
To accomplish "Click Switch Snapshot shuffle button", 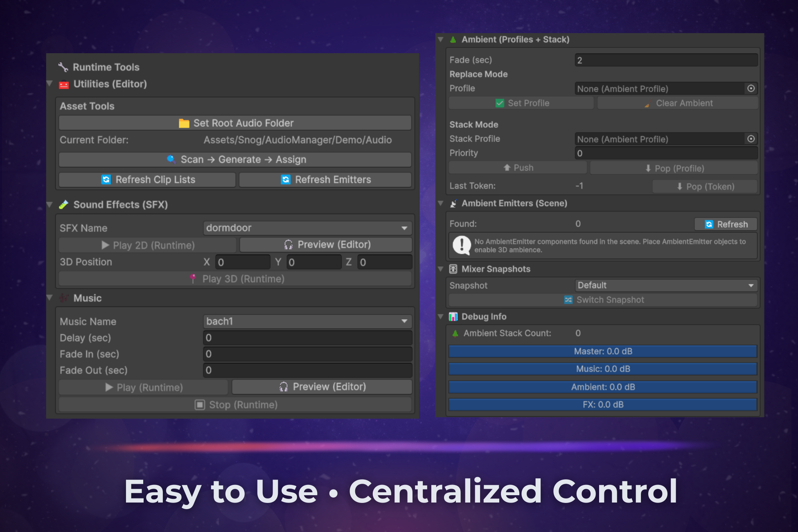I will pyautogui.click(x=603, y=300).
